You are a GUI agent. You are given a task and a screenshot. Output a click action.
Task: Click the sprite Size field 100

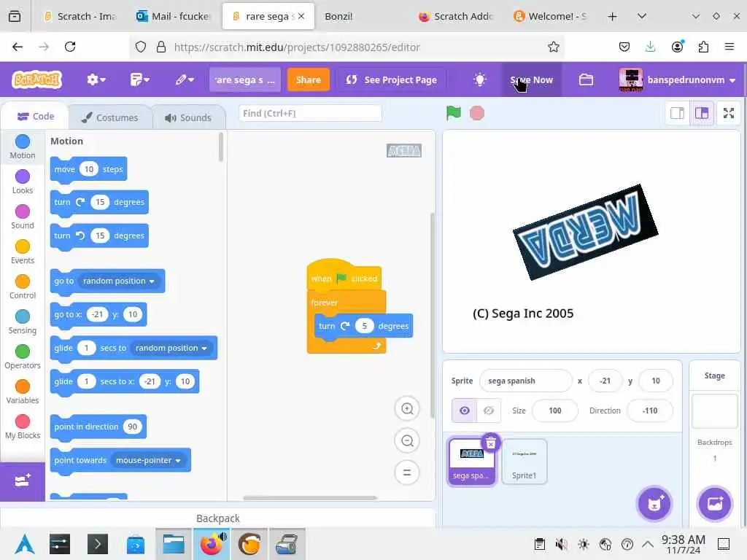pos(554,411)
